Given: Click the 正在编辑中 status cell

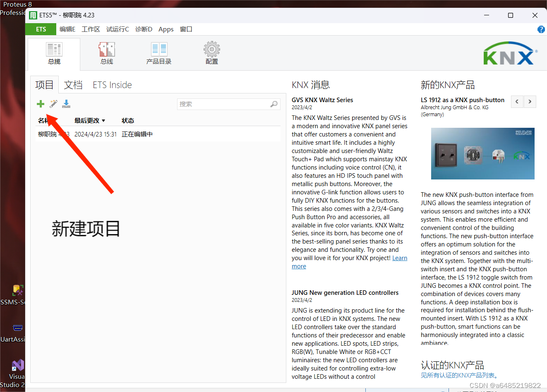Looking at the screenshot, I should click(x=137, y=134).
